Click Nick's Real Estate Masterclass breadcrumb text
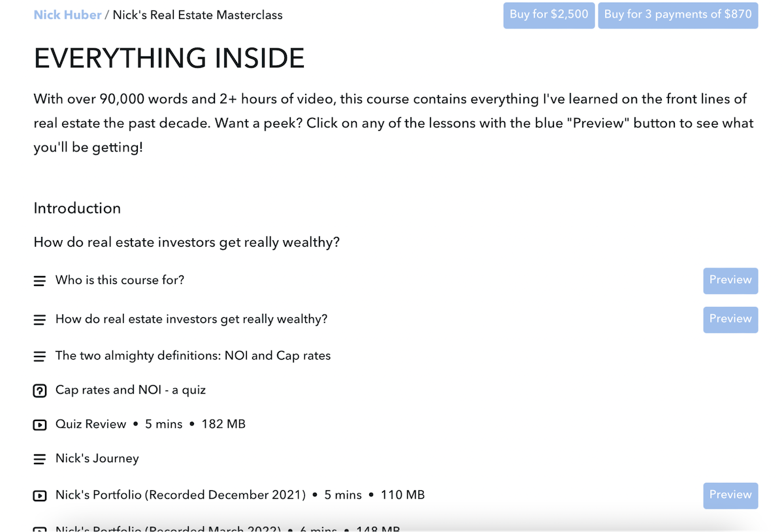The height and width of the screenshot is (532, 784). click(x=198, y=15)
